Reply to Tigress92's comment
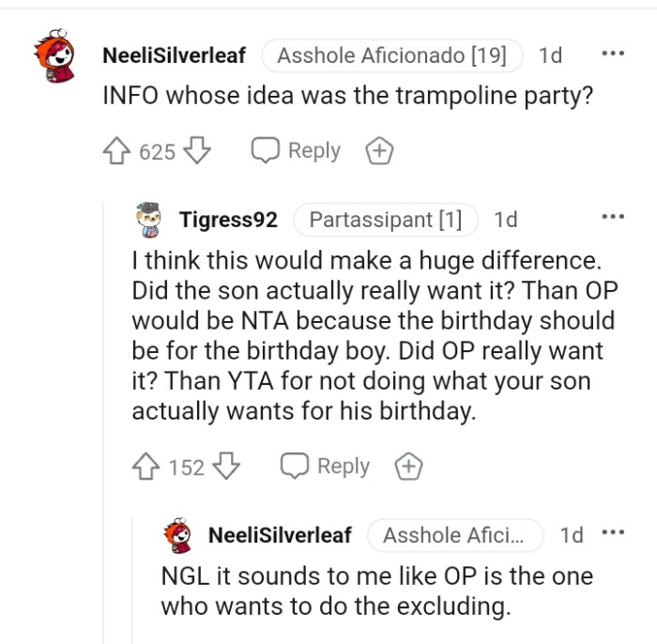657x644 pixels. [326, 467]
